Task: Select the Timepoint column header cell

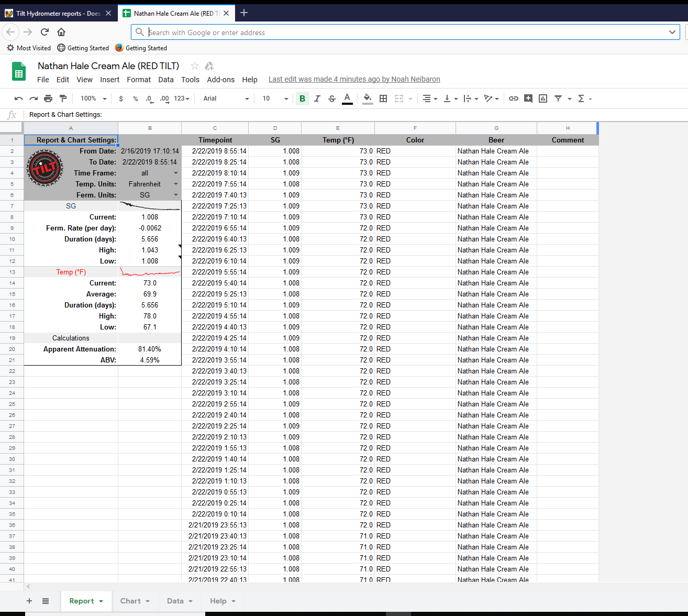Action: point(215,140)
